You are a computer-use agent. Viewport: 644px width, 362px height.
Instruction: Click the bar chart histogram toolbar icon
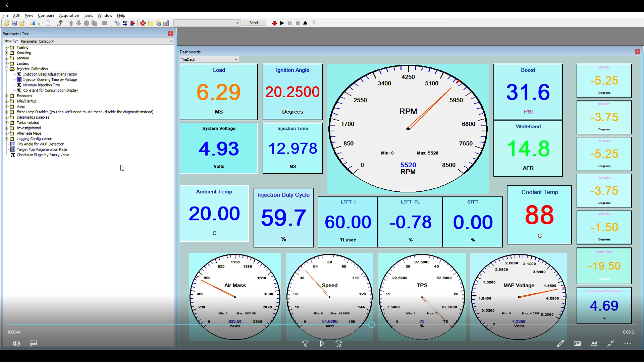coord(166,23)
